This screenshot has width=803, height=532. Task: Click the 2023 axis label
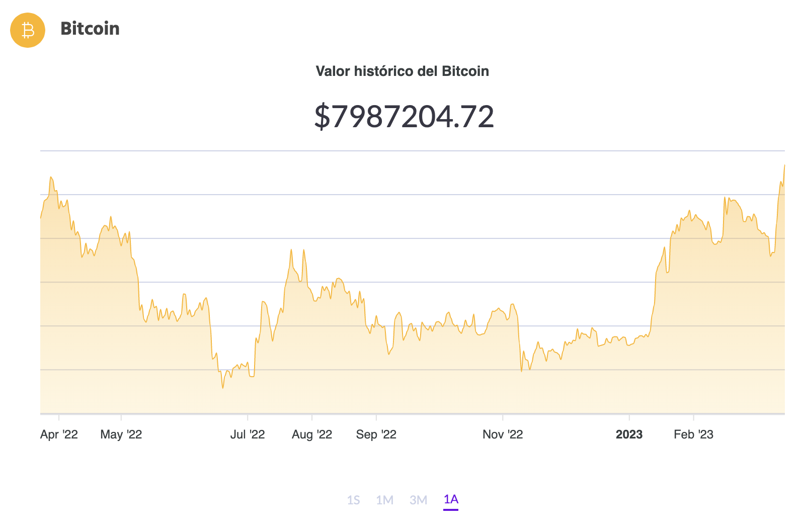point(629,434)
